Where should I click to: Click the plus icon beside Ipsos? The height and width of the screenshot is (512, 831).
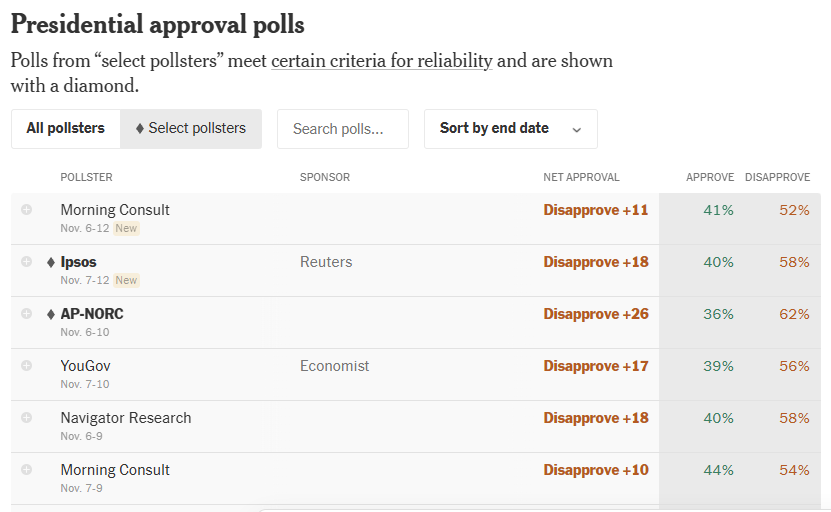(x=26, y=262)
